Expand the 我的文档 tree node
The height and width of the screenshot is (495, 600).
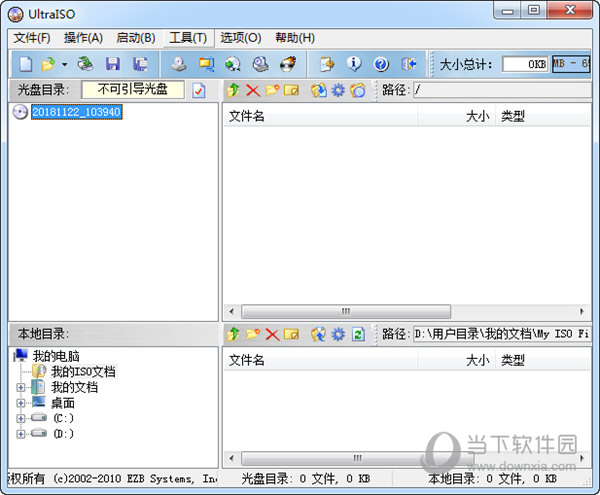pos(21,388)
